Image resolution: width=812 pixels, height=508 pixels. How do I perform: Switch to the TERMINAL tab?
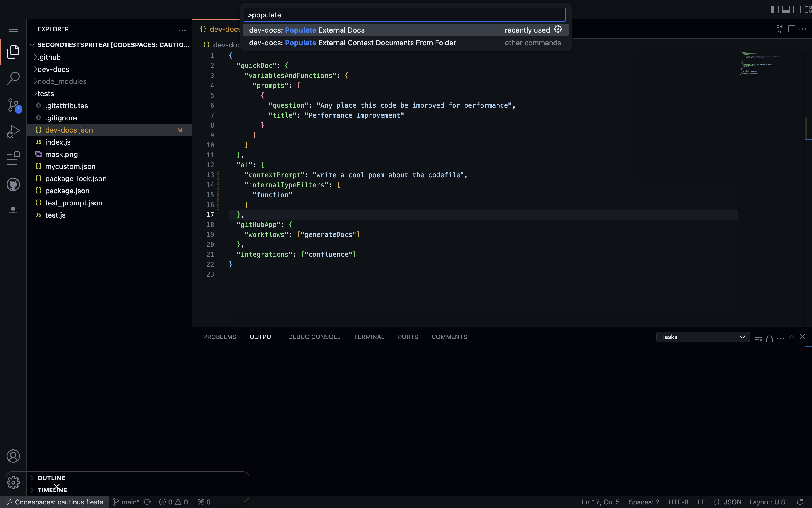tap(369, 337)
